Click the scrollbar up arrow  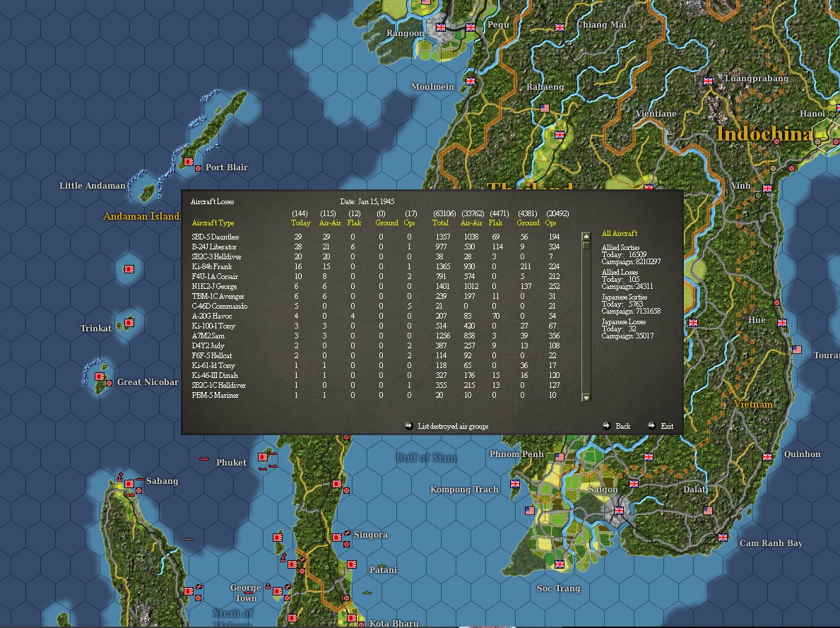pyautogui.click(x=586, y=237)
